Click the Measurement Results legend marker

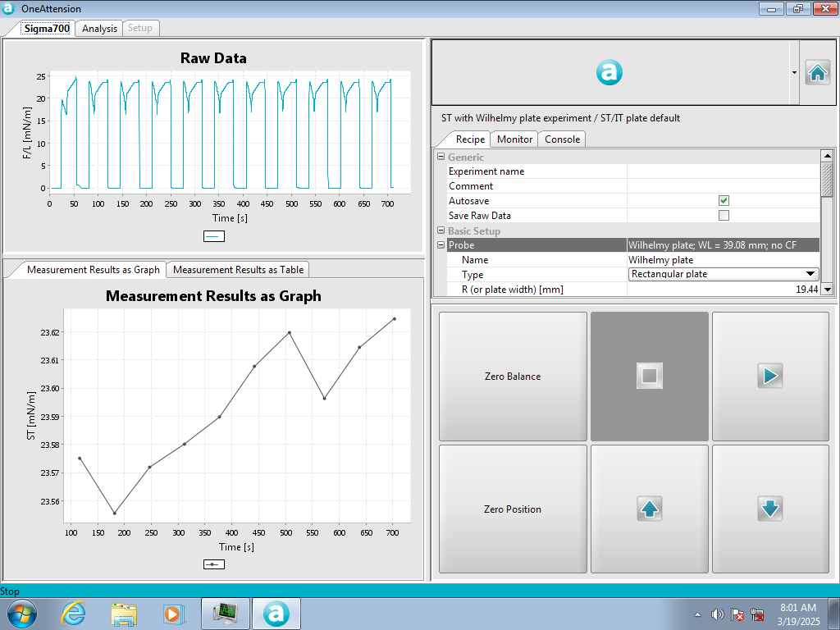pyautogui.click(x=214, y=564)
